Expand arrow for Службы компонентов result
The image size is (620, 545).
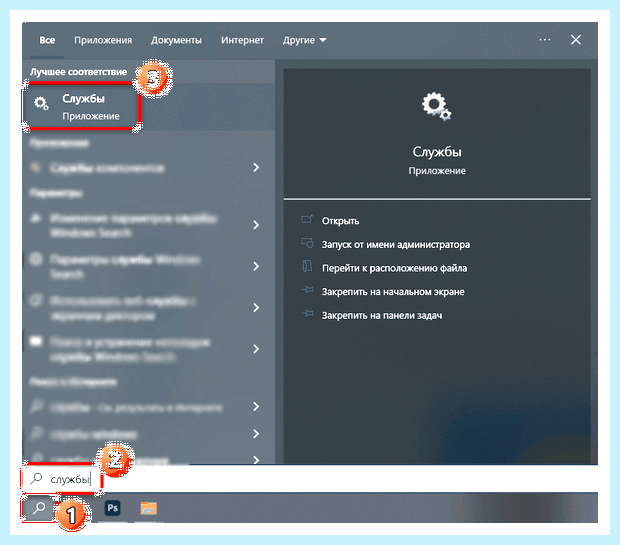(256, 168)
